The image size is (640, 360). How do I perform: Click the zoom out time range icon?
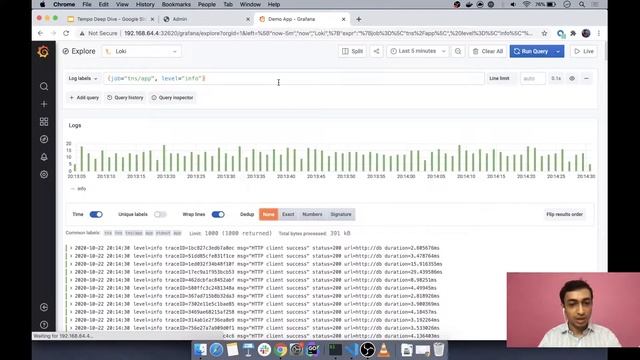tap(458, 51)
